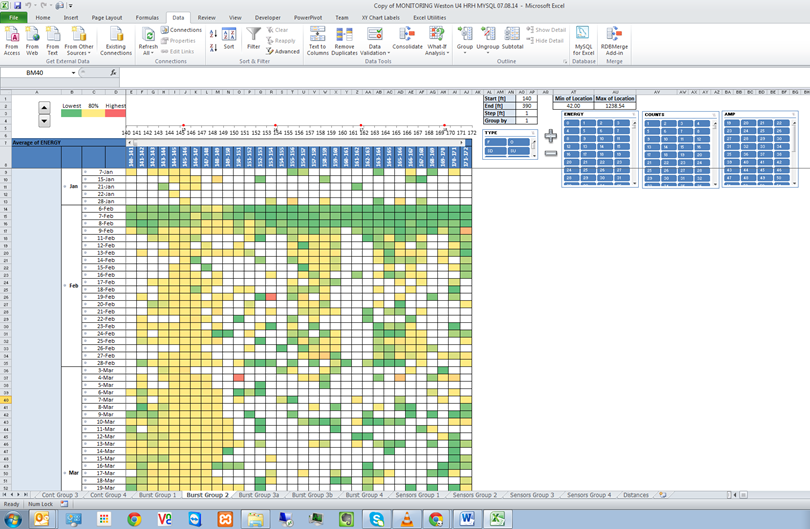Click the green Lowest legend swatch

click(x=72, y=113)
